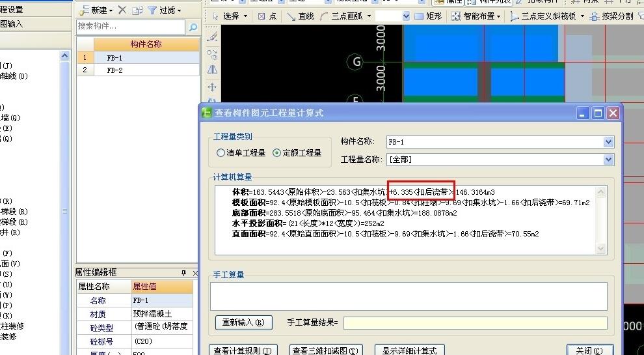The image size is (644, 355).
Task: Click the 砼类型 property value cell
Action: point(162,328)
